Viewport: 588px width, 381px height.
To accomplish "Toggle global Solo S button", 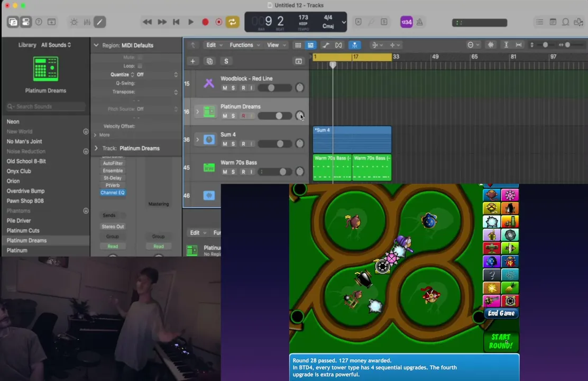I will [x=226, y=61].
